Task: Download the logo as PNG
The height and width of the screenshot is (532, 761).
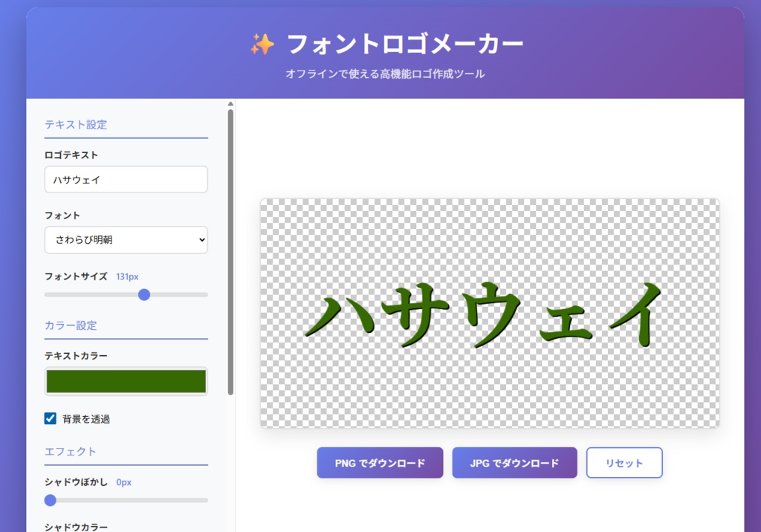Action: pos(380,462)
